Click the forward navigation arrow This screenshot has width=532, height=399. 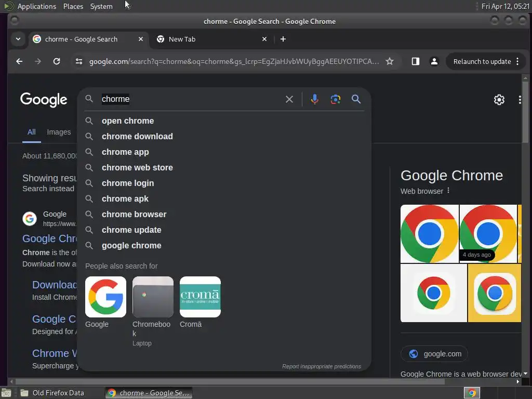pyautogui.click(x=38, y=61)
